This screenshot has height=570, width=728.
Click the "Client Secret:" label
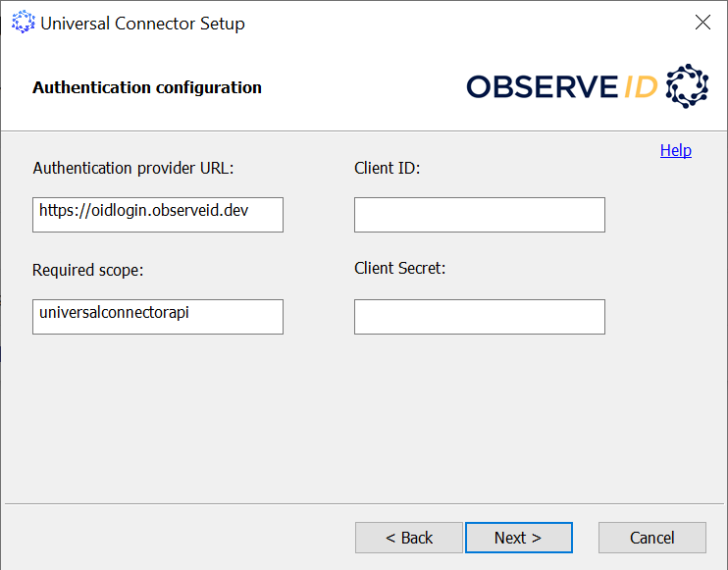tap(399, 268)
